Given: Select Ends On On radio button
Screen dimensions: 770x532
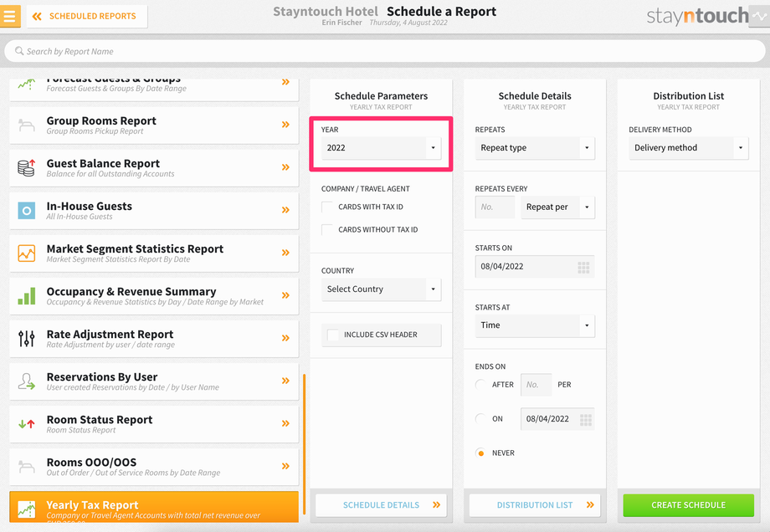Looking at the screenshot, I should [x=480, y=418].
